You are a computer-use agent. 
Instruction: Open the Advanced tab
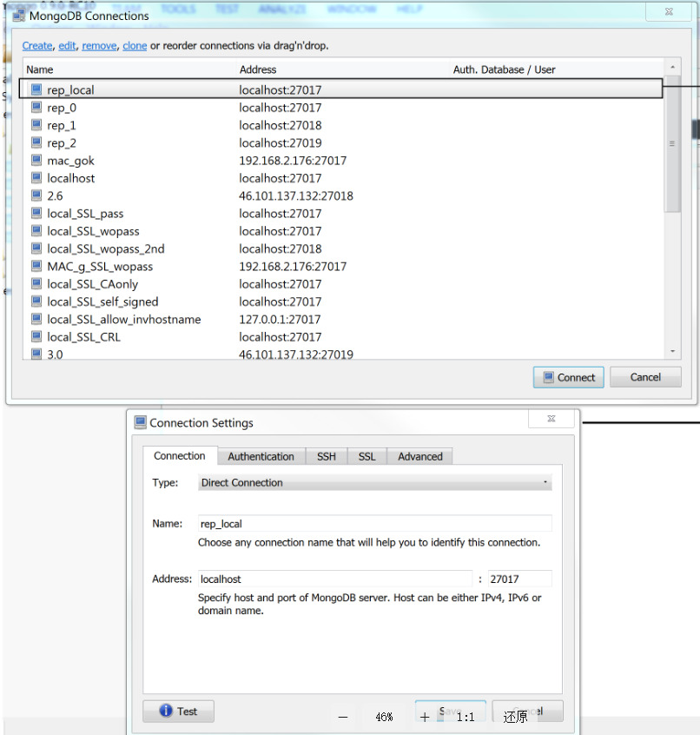(419, 457)
